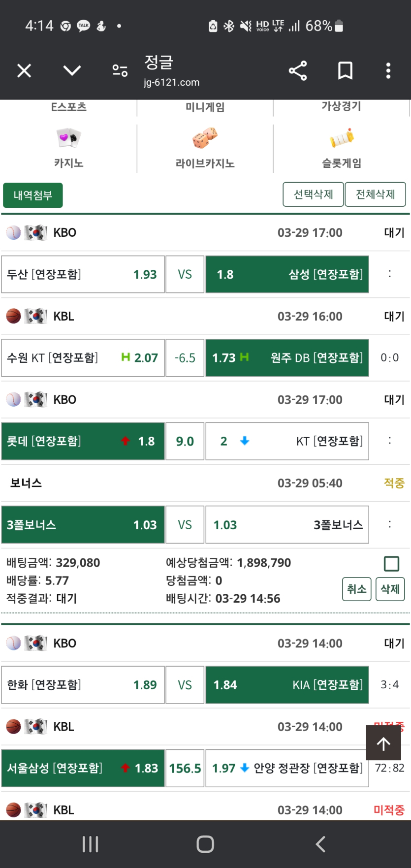Switch to the 미니게임 tab

coord(205,107)
